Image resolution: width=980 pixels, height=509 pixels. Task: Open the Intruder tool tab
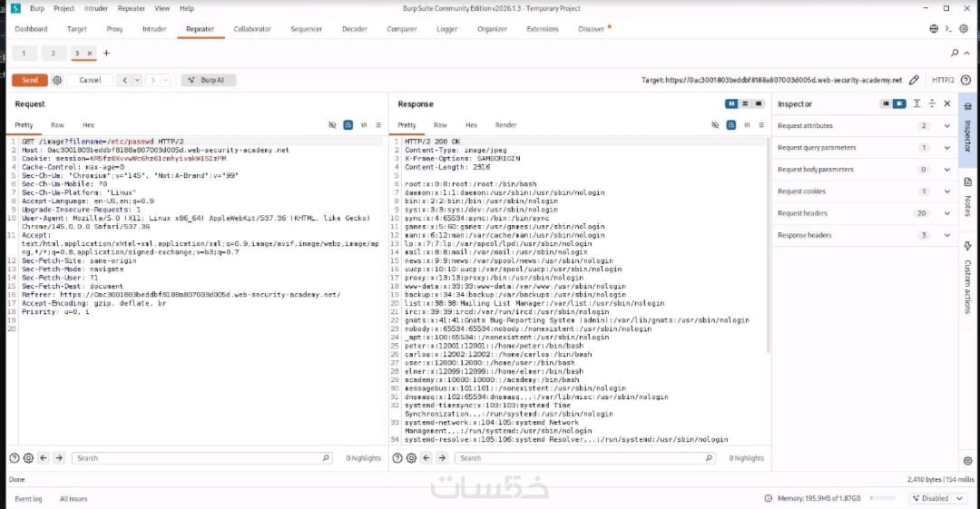coord(154,29)
